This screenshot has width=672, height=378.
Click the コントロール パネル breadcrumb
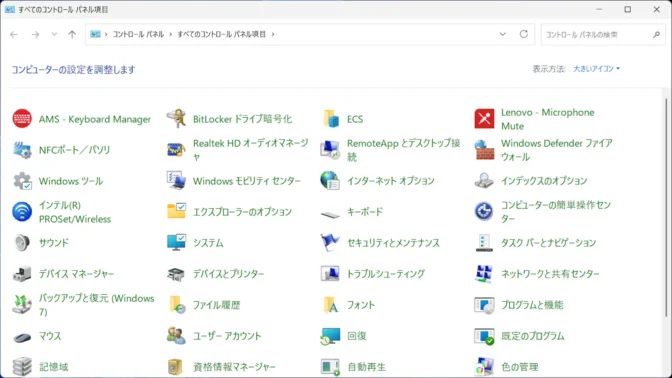[138, 34]
